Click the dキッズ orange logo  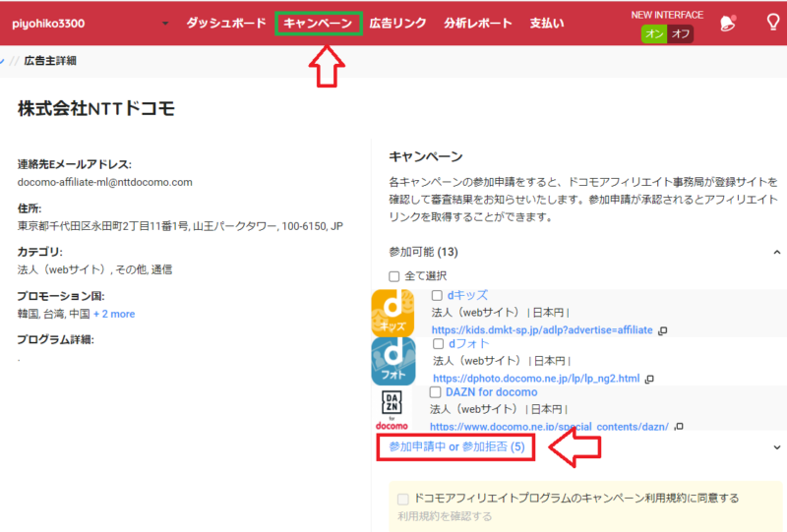393,313
